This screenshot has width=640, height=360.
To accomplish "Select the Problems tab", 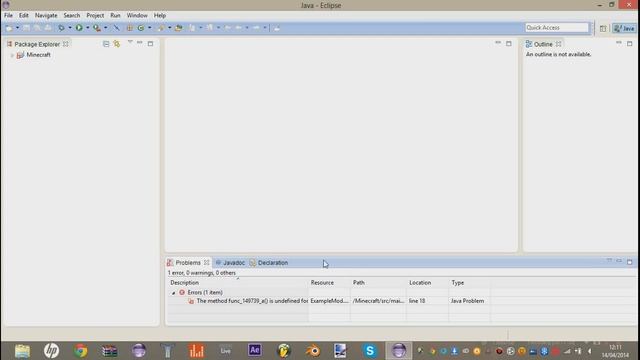I will click(x=188, y=262).
